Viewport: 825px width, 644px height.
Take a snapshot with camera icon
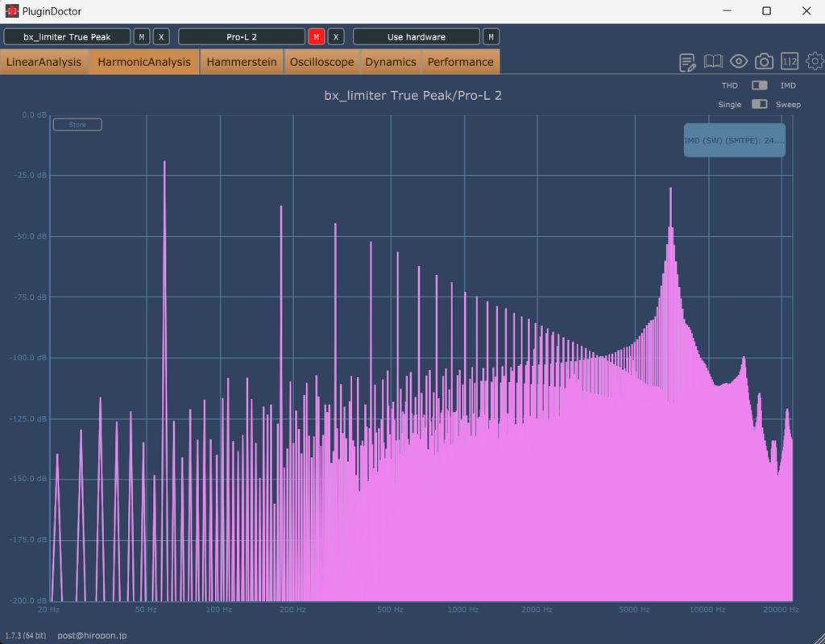(764, 61)
